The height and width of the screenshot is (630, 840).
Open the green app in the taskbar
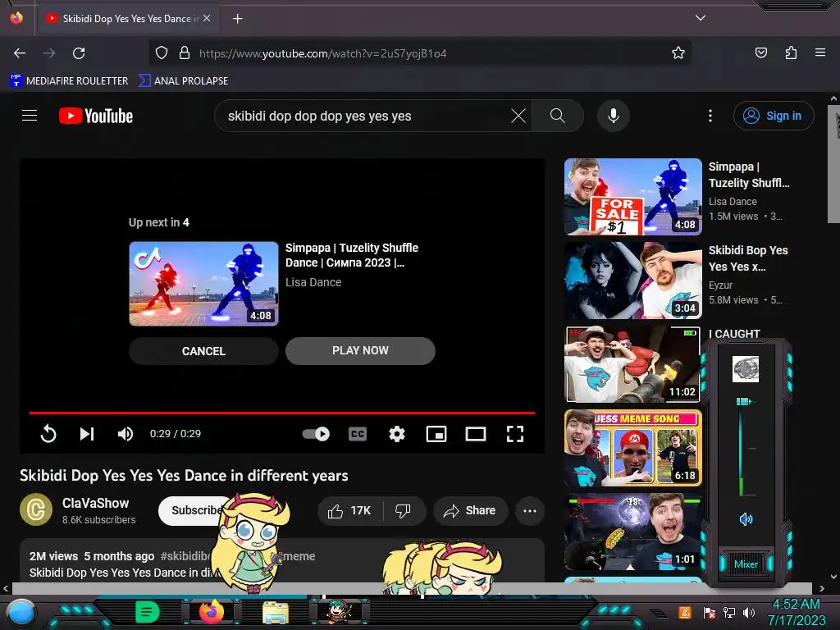(148, 612)
